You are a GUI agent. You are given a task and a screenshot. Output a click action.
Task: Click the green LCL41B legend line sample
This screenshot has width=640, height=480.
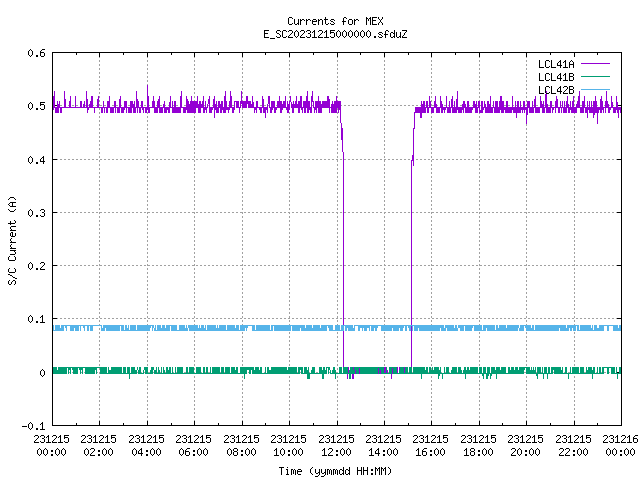595,76
